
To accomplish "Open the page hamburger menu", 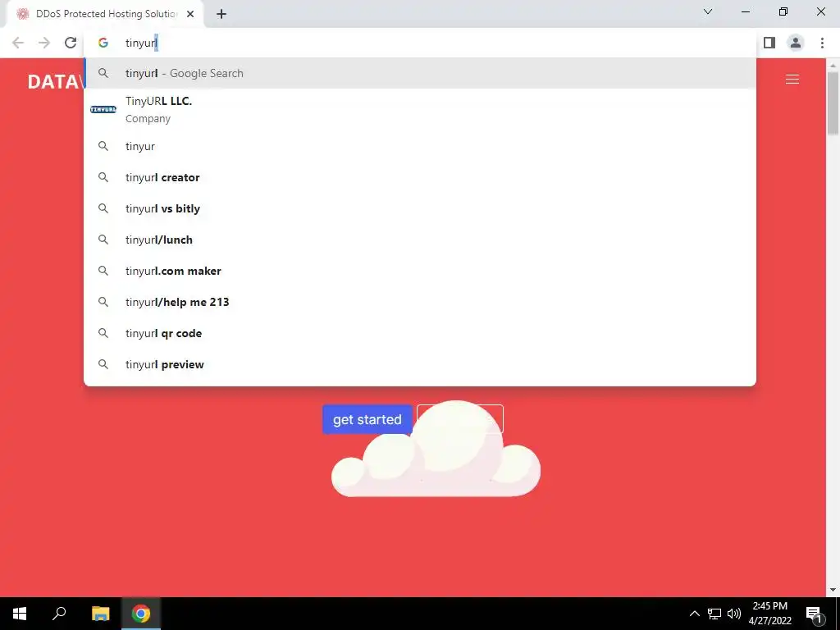I will click(792, 80).
